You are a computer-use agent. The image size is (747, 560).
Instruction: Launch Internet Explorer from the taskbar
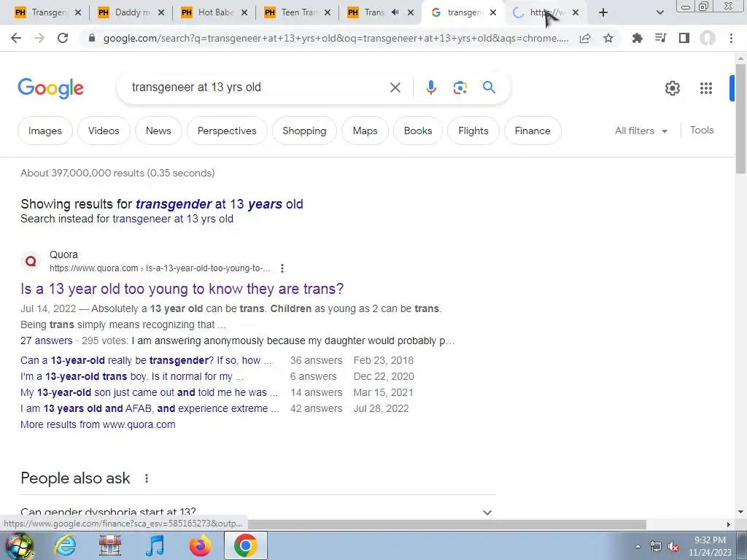(x=65, y=545)
